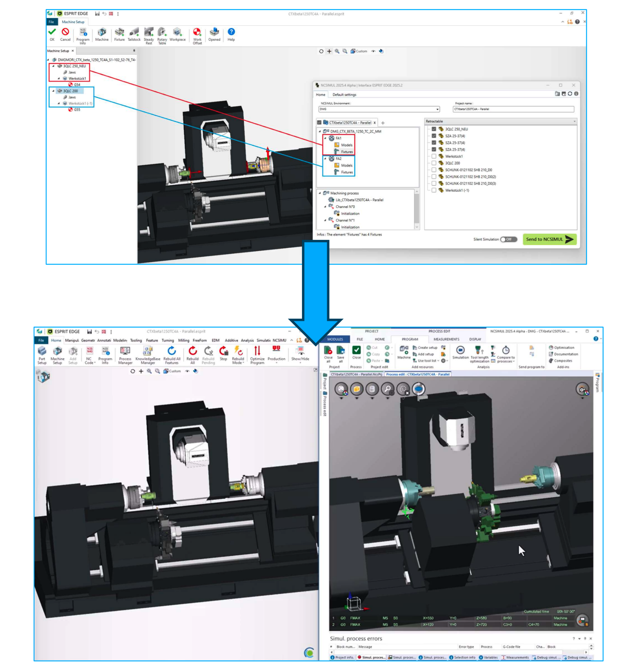Toggle the Silent Simulation switch

click(508, 239)
